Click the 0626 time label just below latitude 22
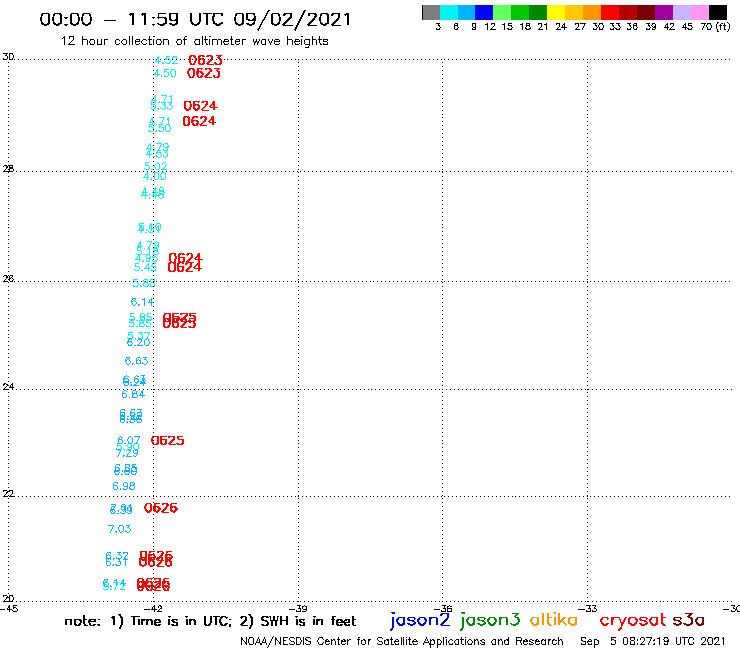Viewport: 740px width, 650px height. [x=161, y=508]
